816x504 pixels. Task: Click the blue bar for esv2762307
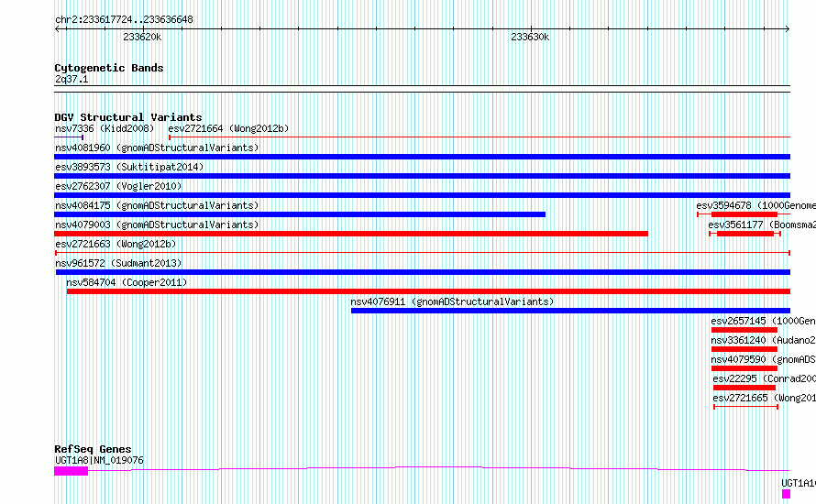[422, 195]
